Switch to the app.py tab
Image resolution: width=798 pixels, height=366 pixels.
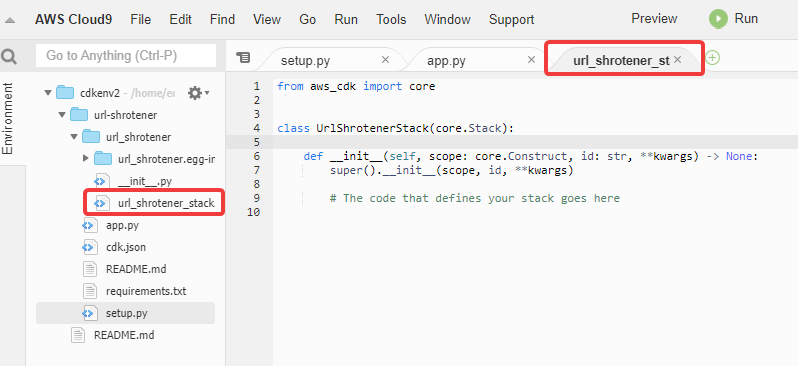click(x=446, y=61)
